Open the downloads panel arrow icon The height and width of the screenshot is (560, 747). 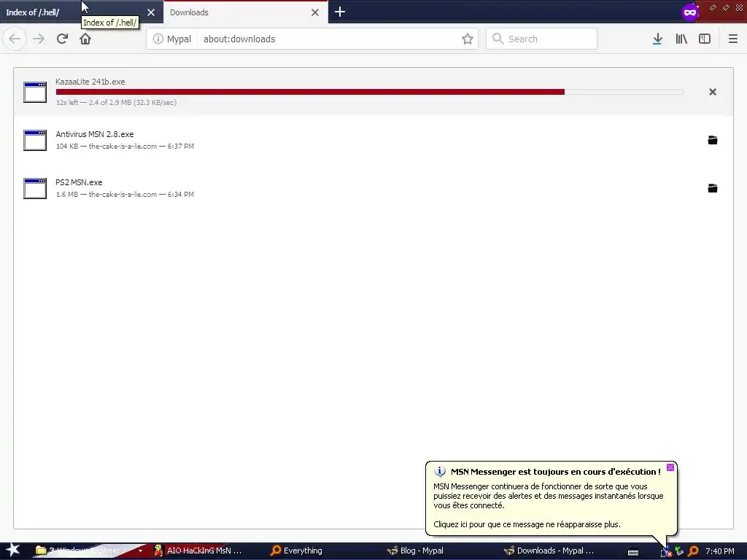657,39
